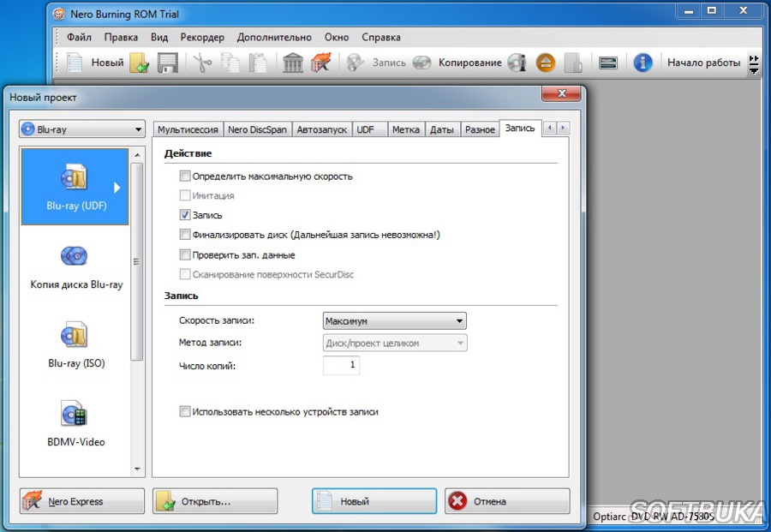771x532 pixels.
Task: Click Optiarc DVD RW status bar entry
Action: click(x=654, y=517)
